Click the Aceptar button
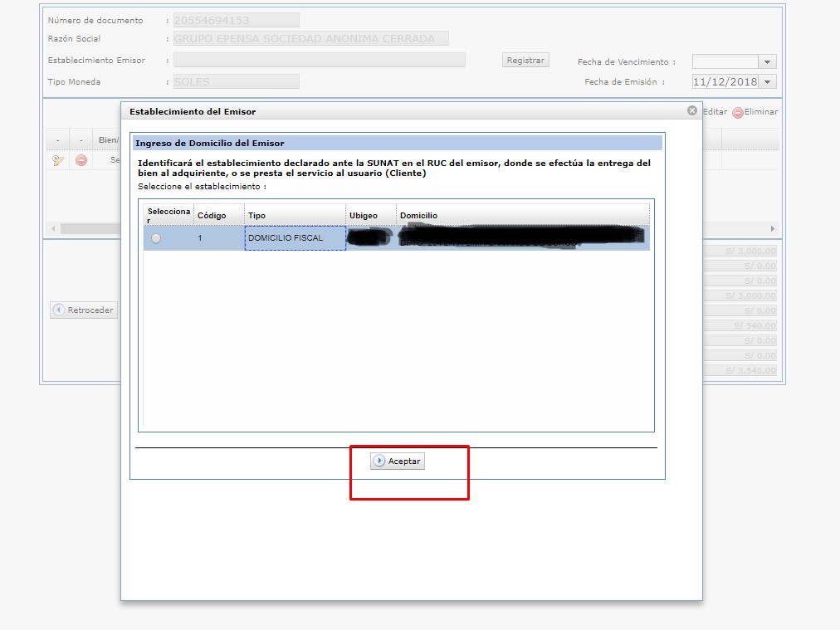This screenshot has width=840, height=630. (398, 462)
